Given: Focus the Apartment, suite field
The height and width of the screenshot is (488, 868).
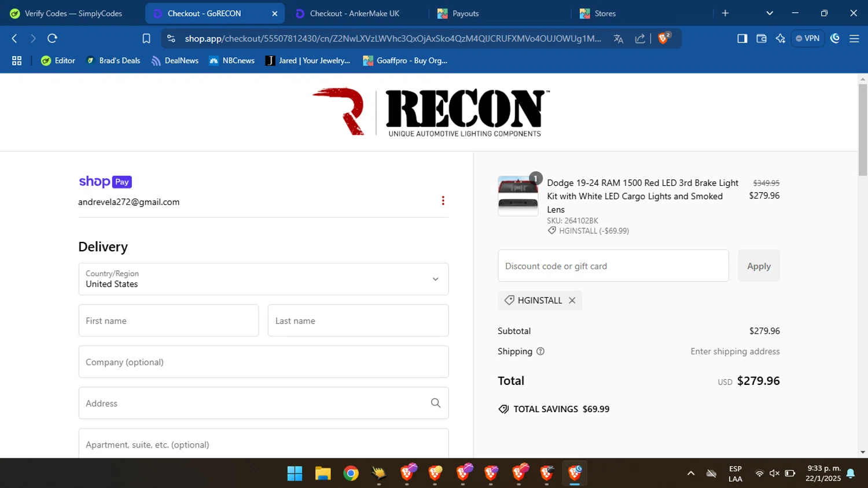Looking at the screenshot, I should (263, 443).
